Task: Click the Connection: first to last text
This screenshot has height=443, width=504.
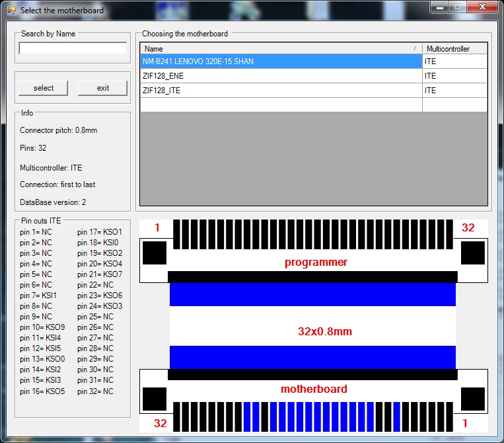Action: click(57, 184)
